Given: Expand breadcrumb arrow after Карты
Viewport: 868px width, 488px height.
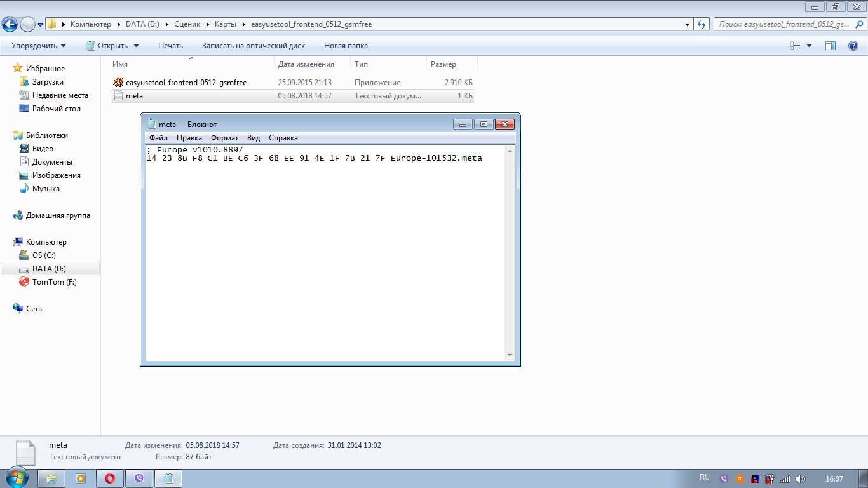Looking at the screenshot, I should point(244,24).
